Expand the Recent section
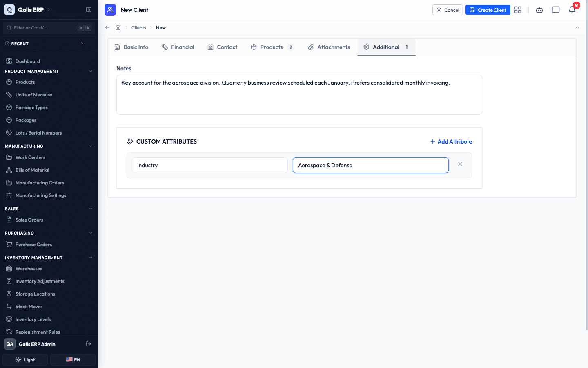The width and height of the screenshot is (588, 368). pos(49,43)
